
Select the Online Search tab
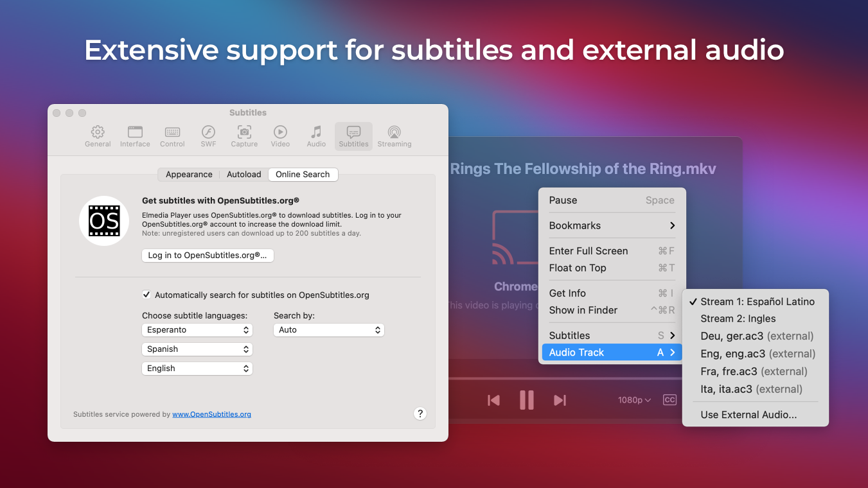click(x=303, y=175)
